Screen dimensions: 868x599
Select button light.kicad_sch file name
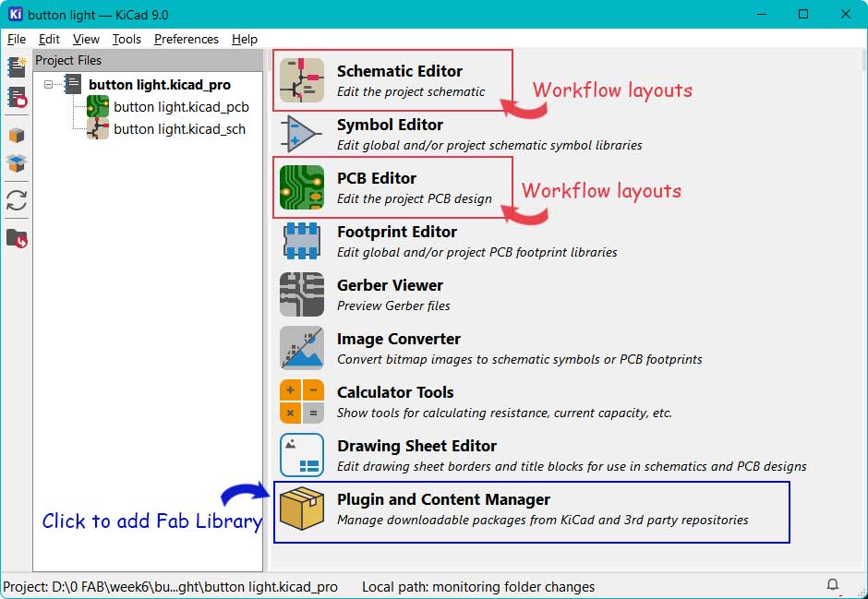[179, 129]
